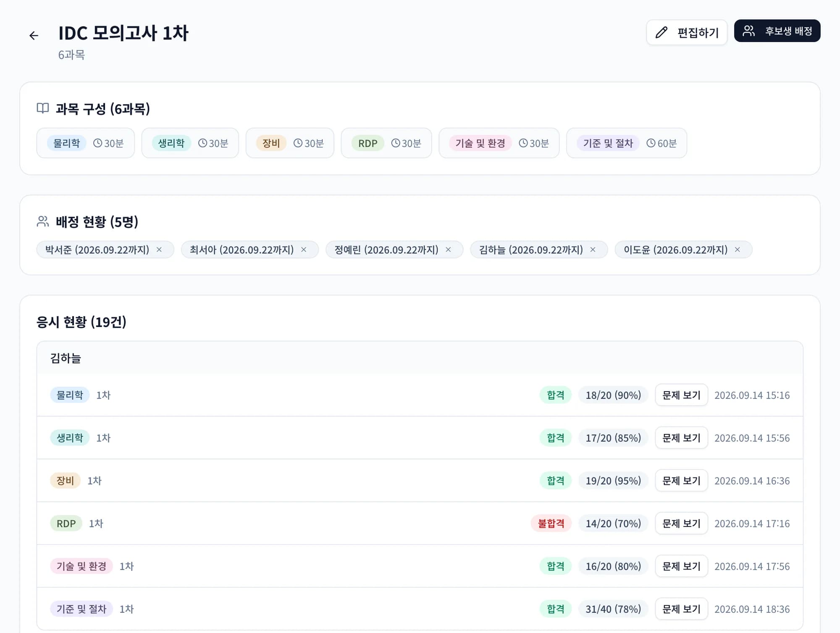This screenshot has height=633, width=840.
Task: Click the score 31/40 (78%)
Action: [x=613, y=609]
